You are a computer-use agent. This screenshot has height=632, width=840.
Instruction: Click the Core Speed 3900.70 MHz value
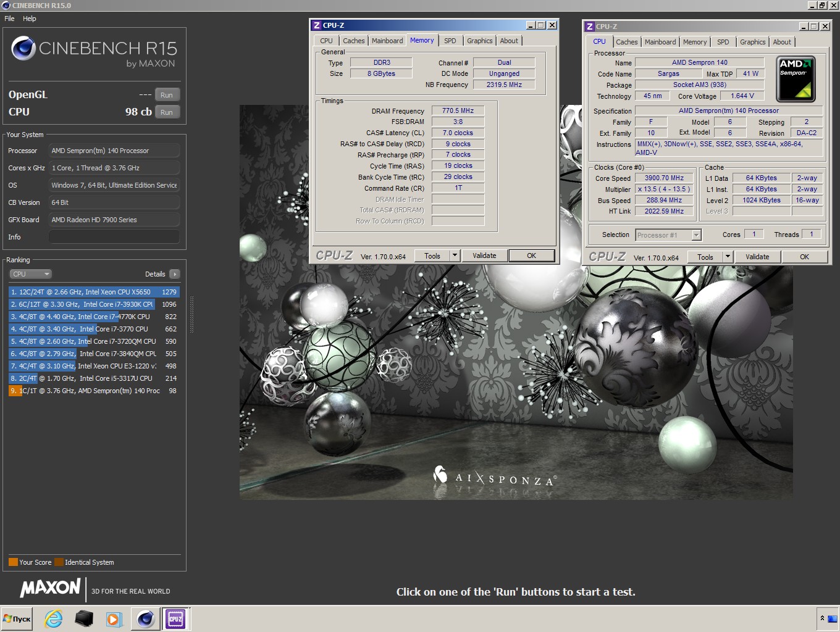pyautogui.click(x=664, y=178)
